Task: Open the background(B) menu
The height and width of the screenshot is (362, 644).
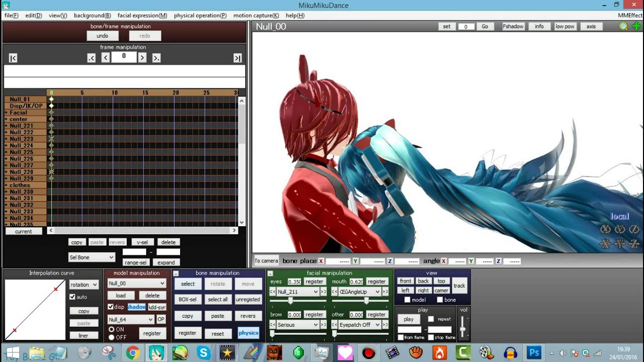Action: 93,16
